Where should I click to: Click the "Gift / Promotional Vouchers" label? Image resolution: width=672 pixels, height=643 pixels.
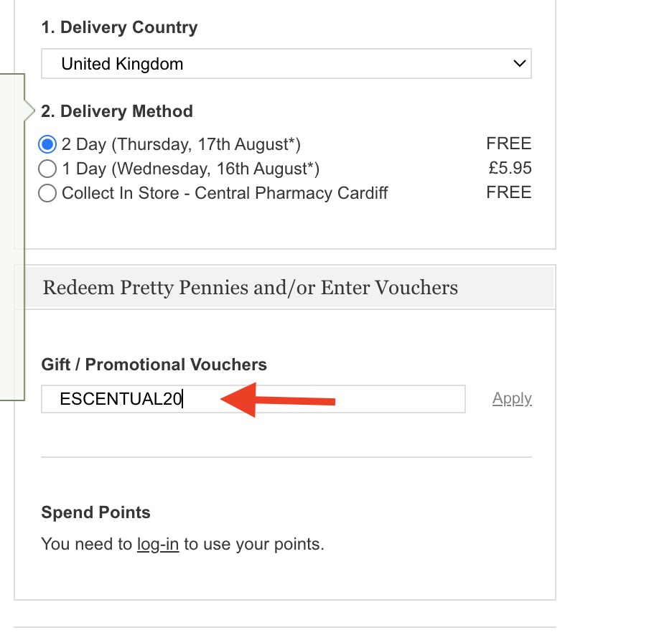coord(154,365)
